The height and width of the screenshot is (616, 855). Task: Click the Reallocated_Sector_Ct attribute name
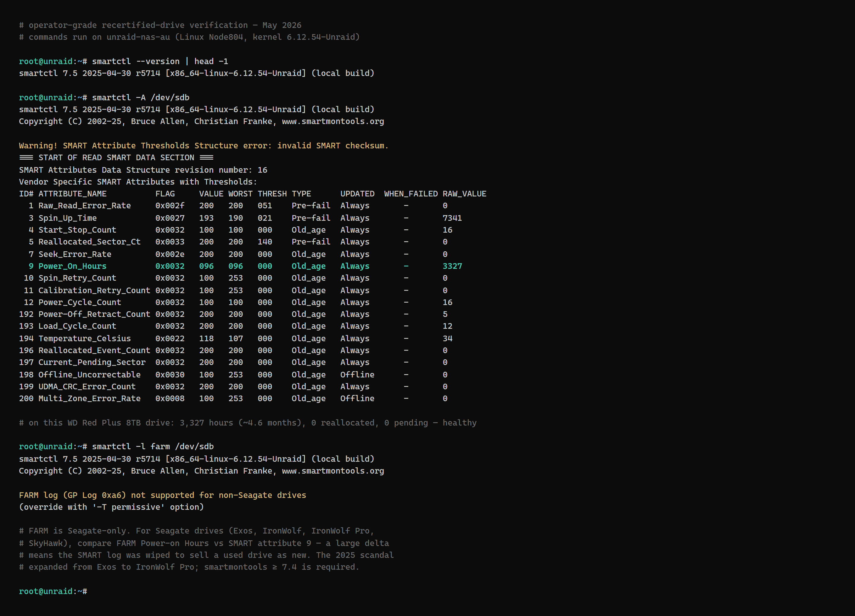click(89, 242)
